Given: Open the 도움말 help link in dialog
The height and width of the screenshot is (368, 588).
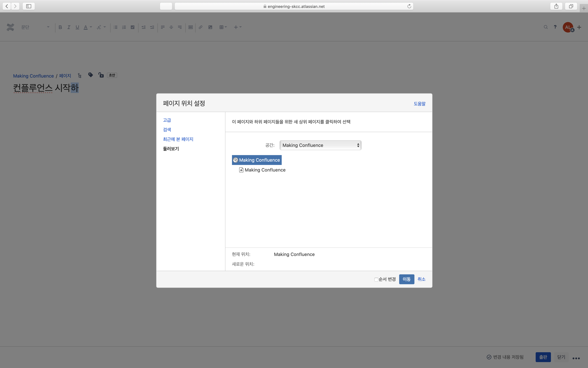Looking at the screenshot, I should pos(420,104).
